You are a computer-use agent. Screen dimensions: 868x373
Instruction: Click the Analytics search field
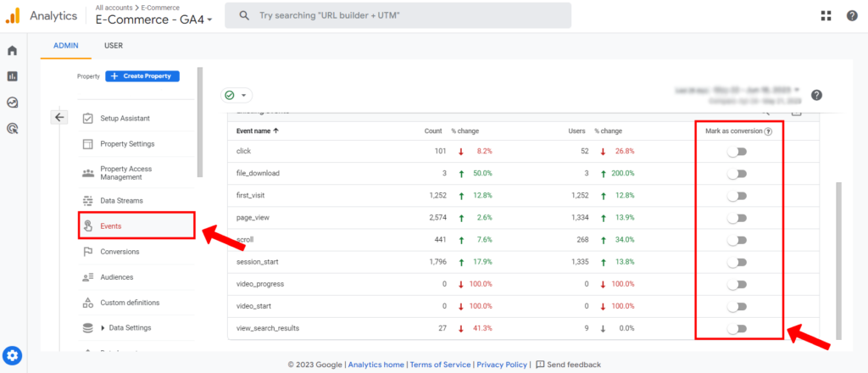[x=403, y=15]
